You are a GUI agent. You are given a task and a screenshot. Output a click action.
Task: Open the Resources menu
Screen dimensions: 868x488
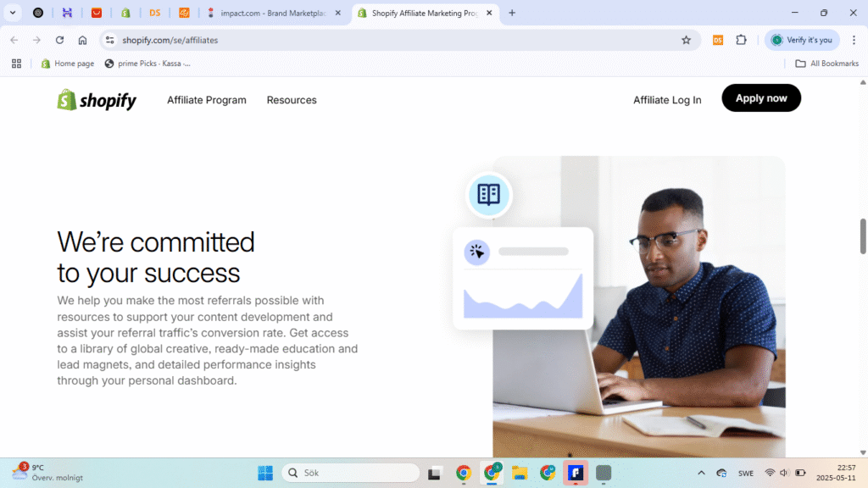pos(292,100)
